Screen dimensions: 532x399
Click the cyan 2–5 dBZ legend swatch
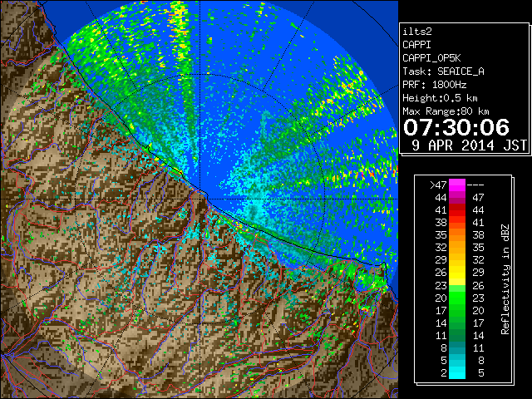[457, 373]
